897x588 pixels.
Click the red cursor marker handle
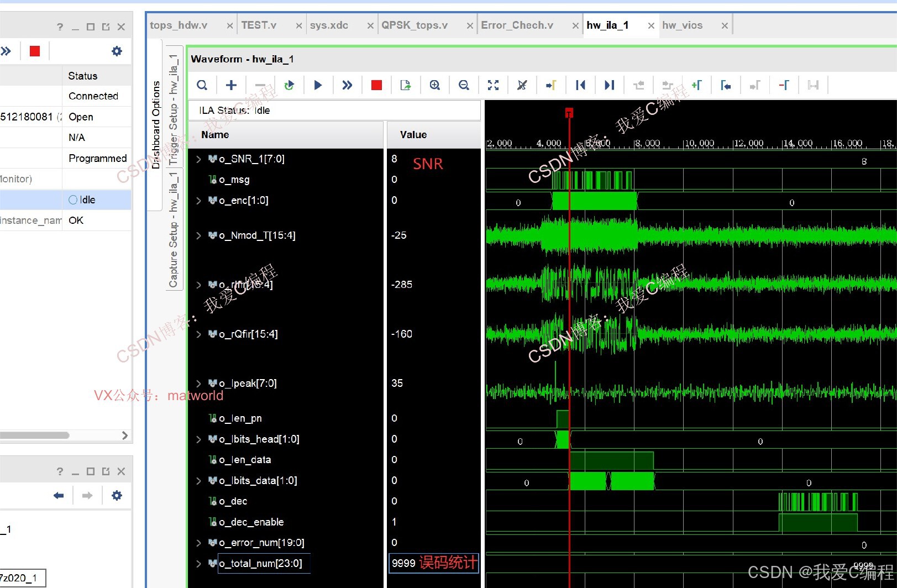[569, 113]
